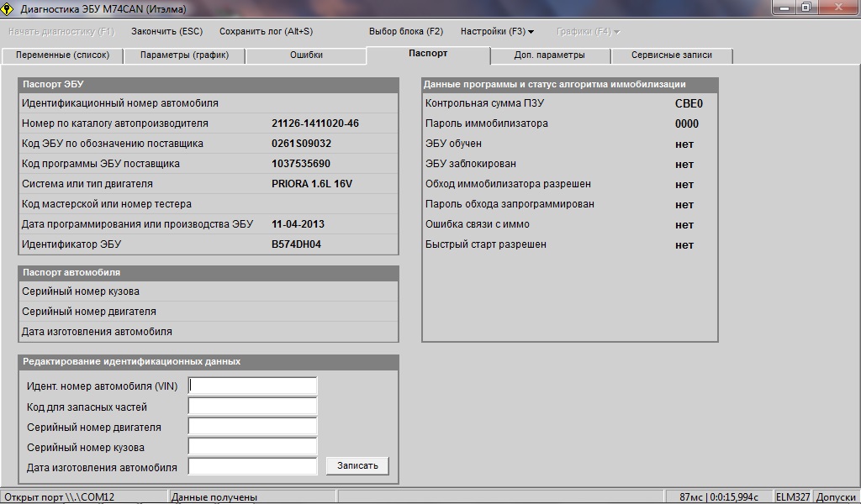Click the Записать button
861x504 pixels.
click(x=357, y=465)
